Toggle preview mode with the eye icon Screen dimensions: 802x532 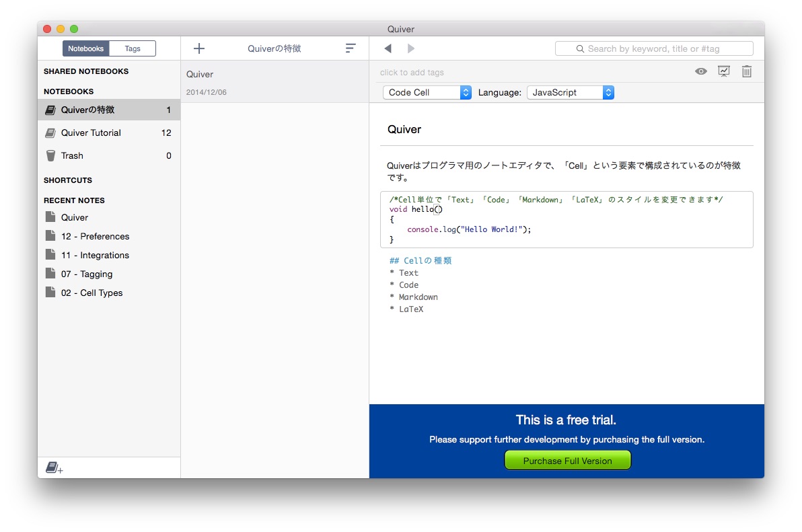(700, 71)
